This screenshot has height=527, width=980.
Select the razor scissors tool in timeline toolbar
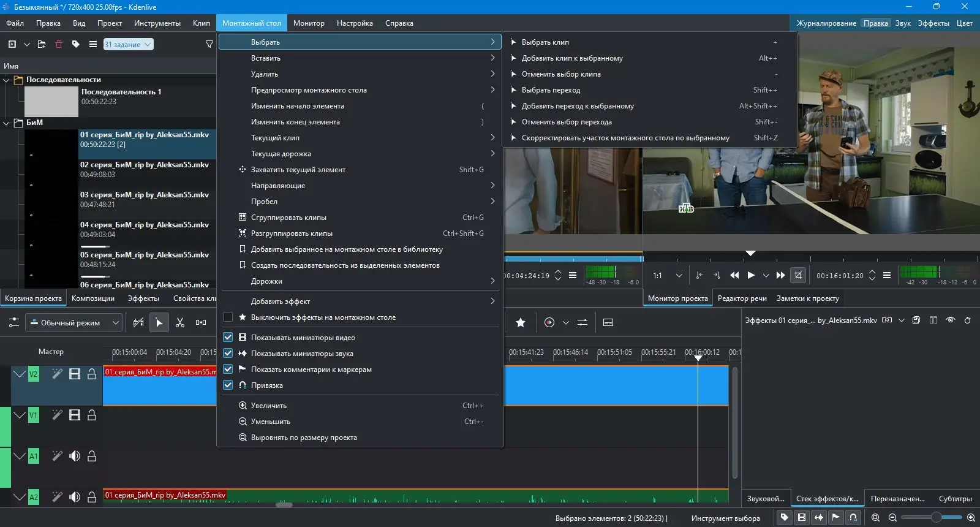click(x=180, y=322)
